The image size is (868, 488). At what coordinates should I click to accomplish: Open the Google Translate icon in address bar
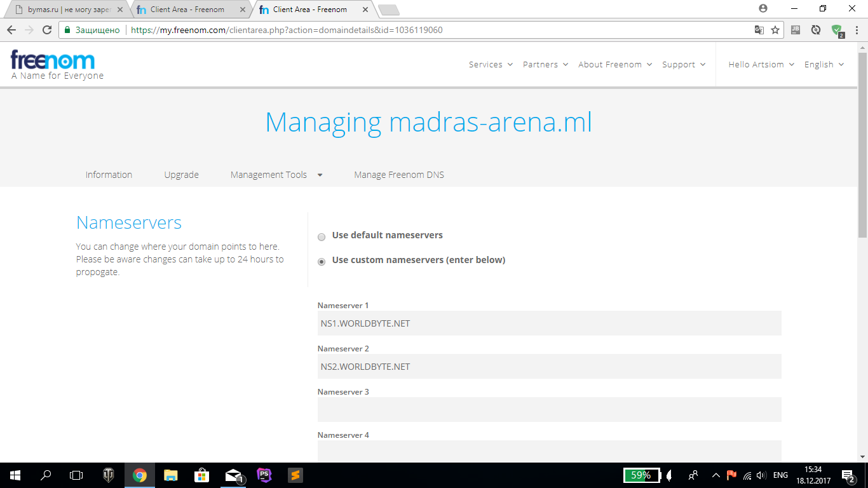click(759, 30)
